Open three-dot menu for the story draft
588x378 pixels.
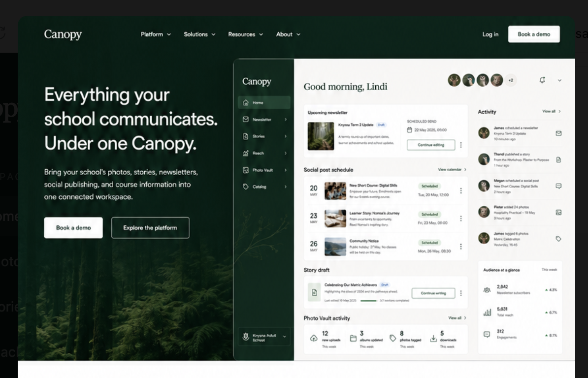(461, 293)
